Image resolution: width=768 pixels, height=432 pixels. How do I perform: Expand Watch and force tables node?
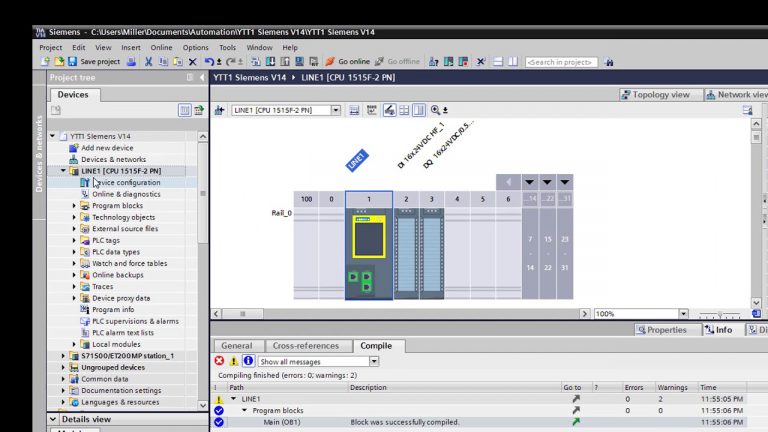[x=74, y=264]
